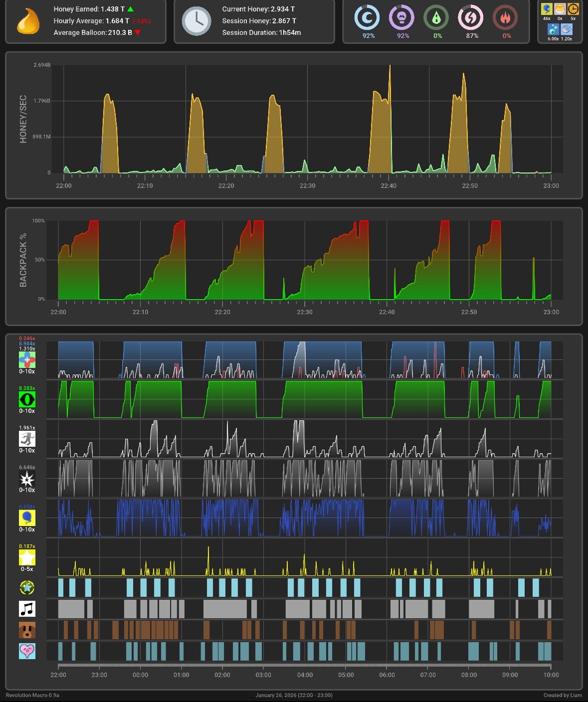This screenshot has width=588, height=702.
Task: Select the blue 92% crescent gauge
Action: click(368, 18)
